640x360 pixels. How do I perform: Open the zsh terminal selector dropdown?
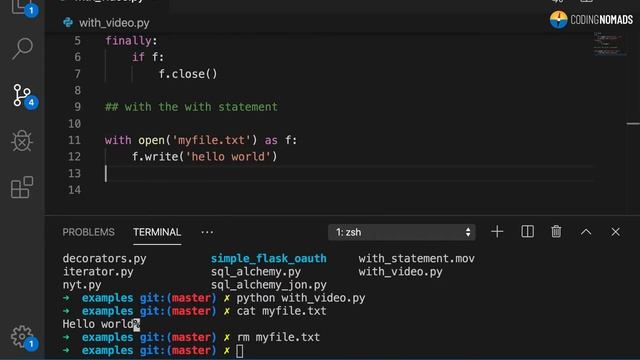pos(402,232)
